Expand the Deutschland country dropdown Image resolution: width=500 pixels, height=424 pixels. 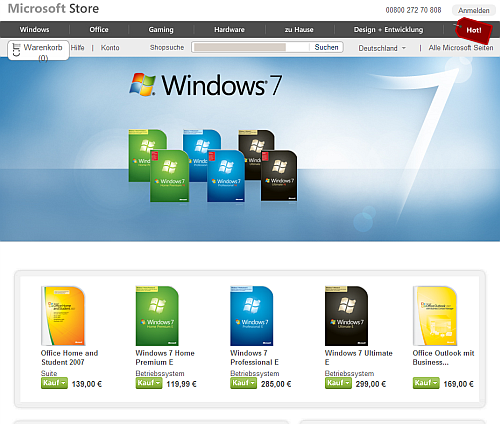coord(382,48)
